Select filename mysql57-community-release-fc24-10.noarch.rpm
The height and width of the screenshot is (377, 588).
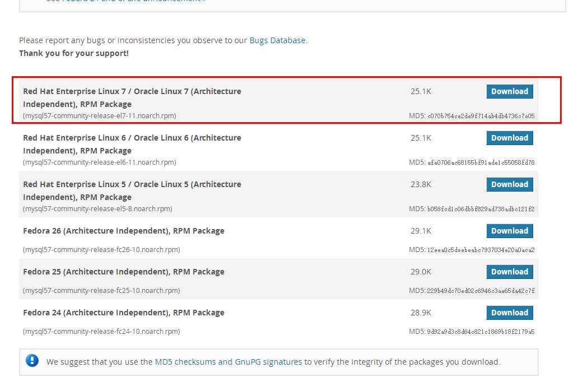tap(101, 332)
